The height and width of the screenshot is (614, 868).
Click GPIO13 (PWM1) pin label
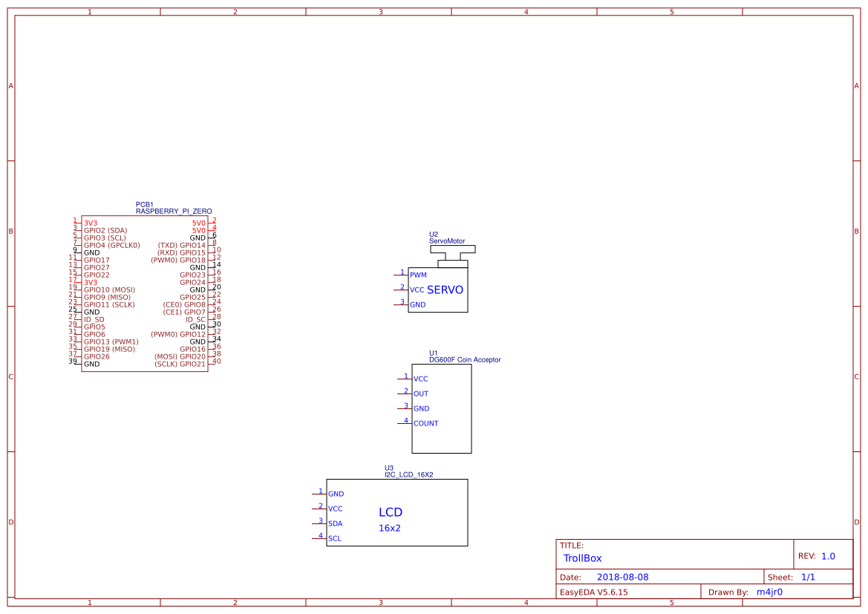click(111, 342)
